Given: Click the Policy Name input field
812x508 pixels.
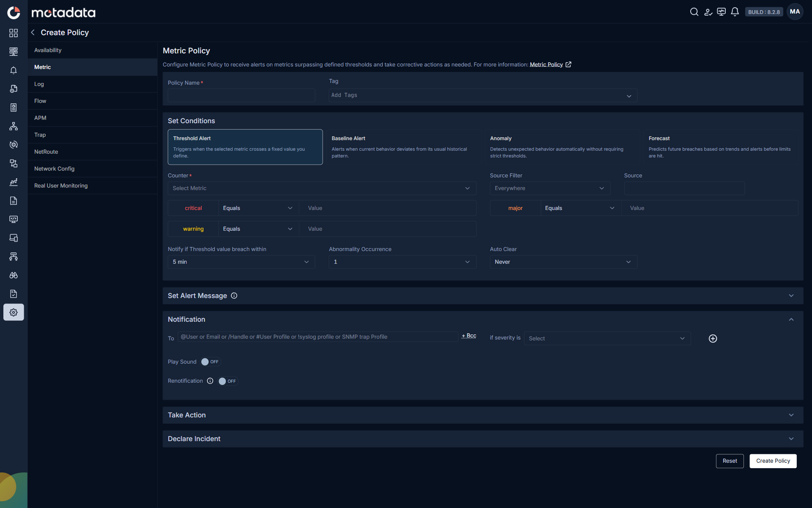Looking at the screenshot, I should pos(241,96).
